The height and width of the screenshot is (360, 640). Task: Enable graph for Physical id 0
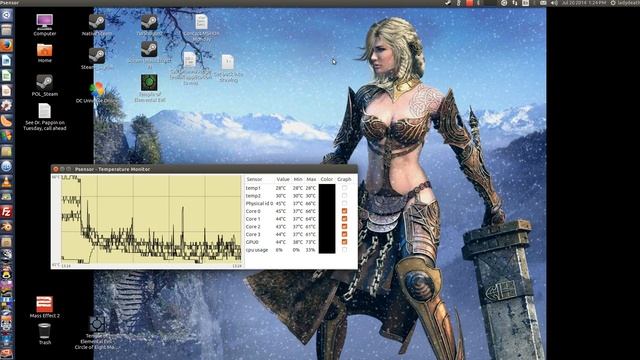[x=344, y=203]
